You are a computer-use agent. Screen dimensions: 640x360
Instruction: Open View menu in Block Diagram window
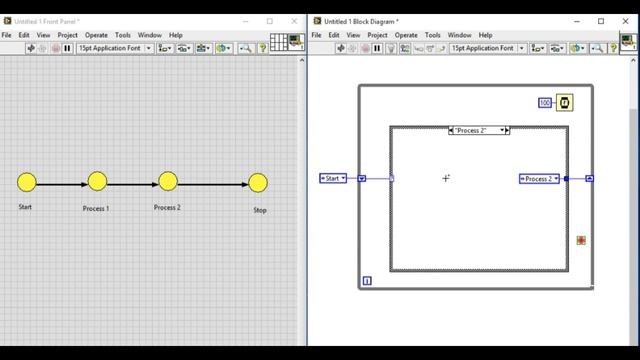pyautogui.click(x=353, y=35)
